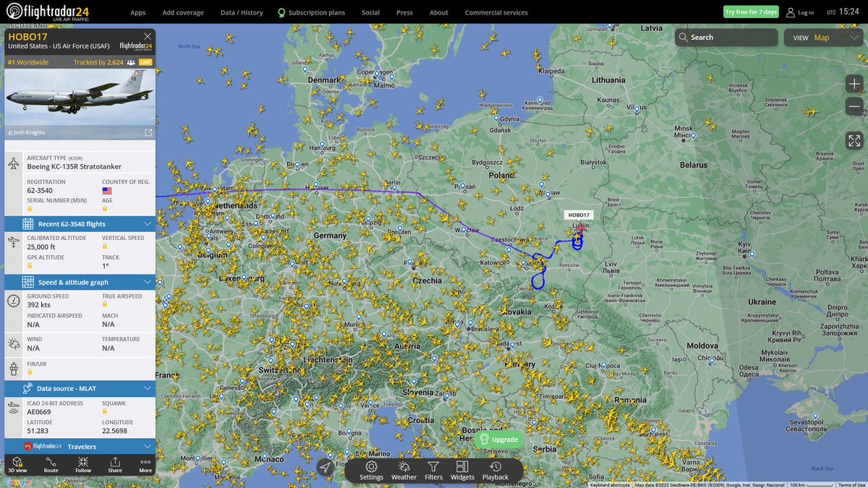Open the About menu
Screen dimensions: 868x488
point(438,12)
